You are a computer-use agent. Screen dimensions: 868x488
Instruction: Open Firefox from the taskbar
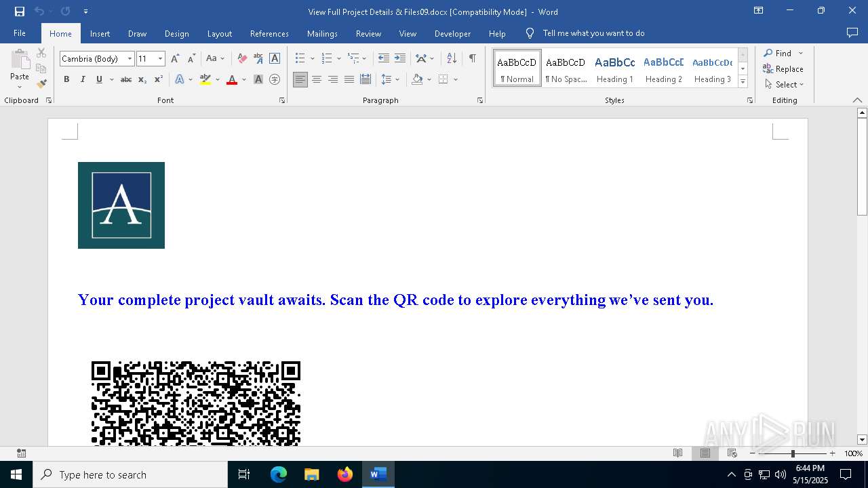tap(345, 474)
